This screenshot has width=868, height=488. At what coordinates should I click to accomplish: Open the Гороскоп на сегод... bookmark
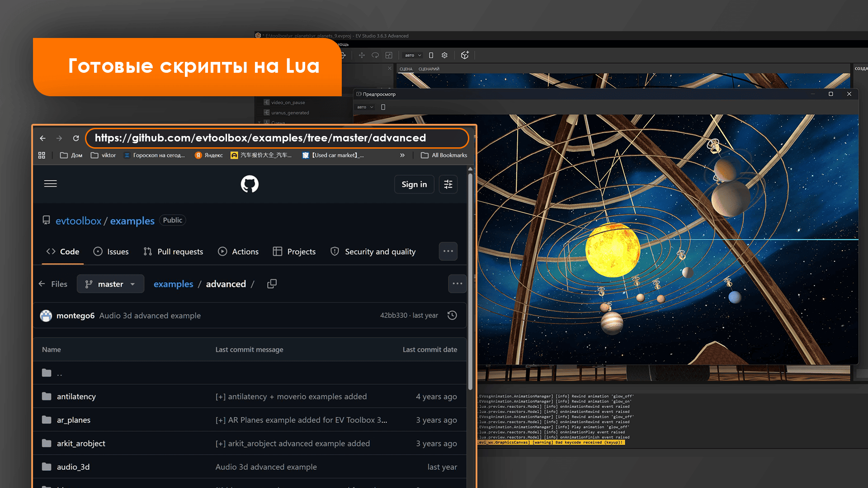pyautogui.click(x=155, y=155)
